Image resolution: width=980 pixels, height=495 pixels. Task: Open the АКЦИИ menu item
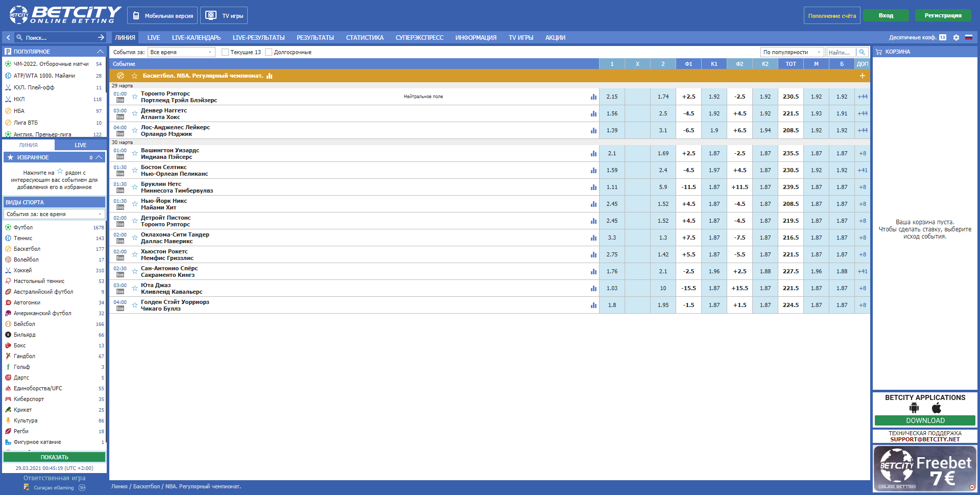click(x=555, y=37)
